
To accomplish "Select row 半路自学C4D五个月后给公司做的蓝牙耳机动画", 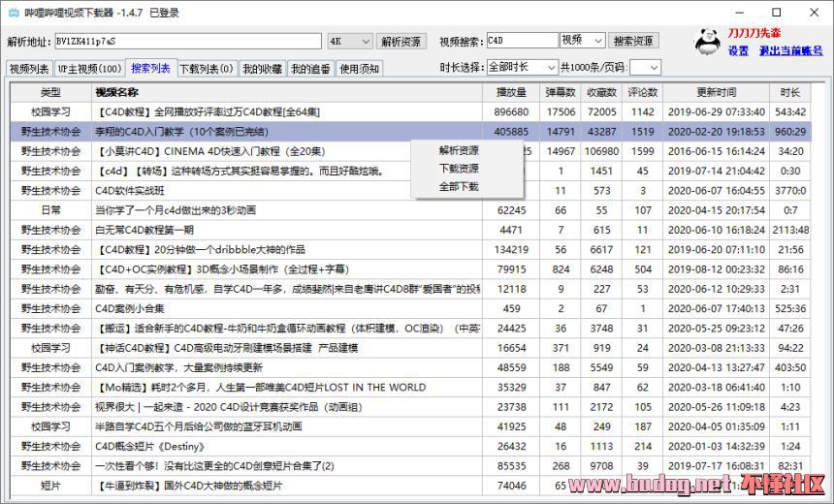I will tap(410, 426).
